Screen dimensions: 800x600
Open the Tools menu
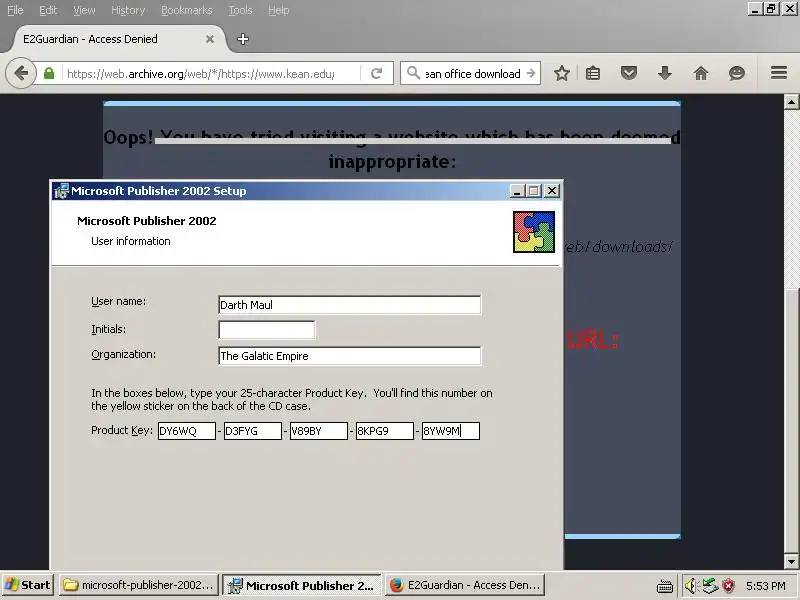point(240,10)
